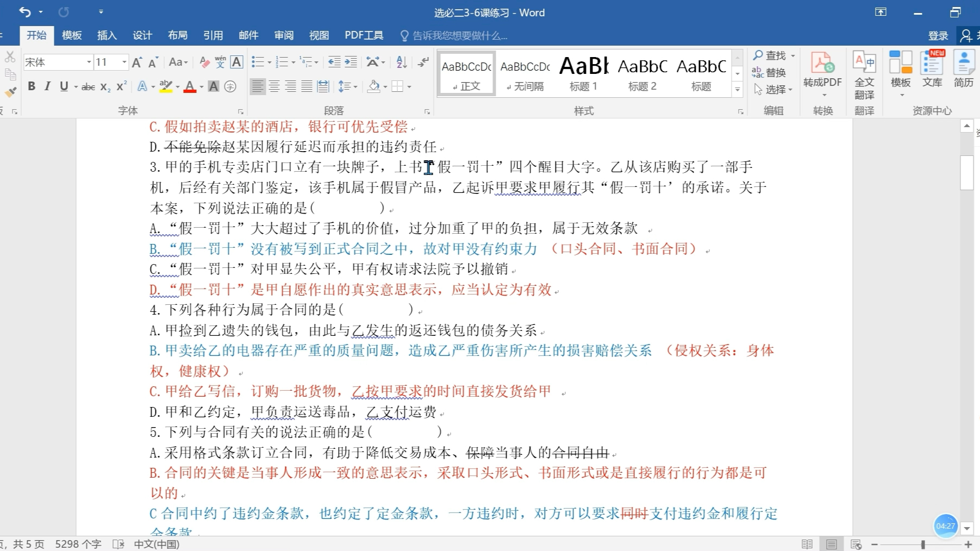
Task: Click the zoom slider handle
Action: (x=923, y=544)
